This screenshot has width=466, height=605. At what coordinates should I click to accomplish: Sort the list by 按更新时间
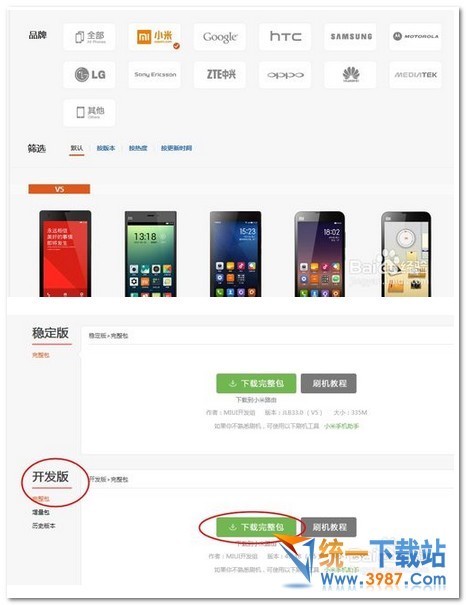(x=176, y=148)
